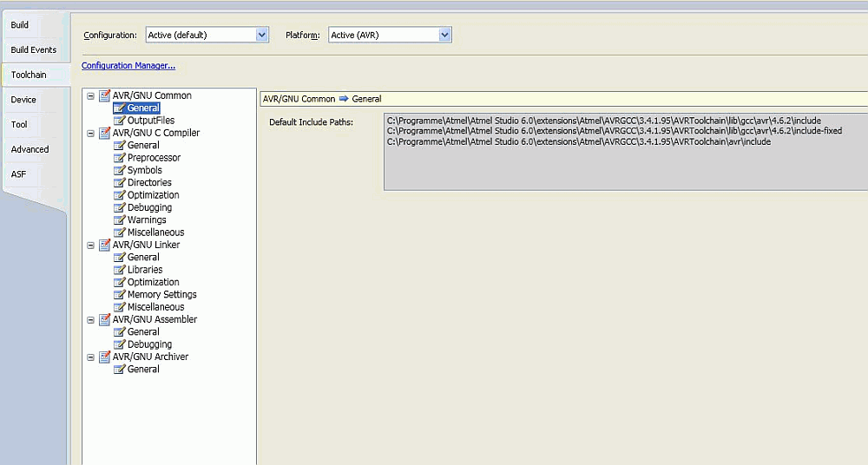Collapse the AVR/GNU Assembler node
This screenshot has width=868, height=465.
pos(91,320)
